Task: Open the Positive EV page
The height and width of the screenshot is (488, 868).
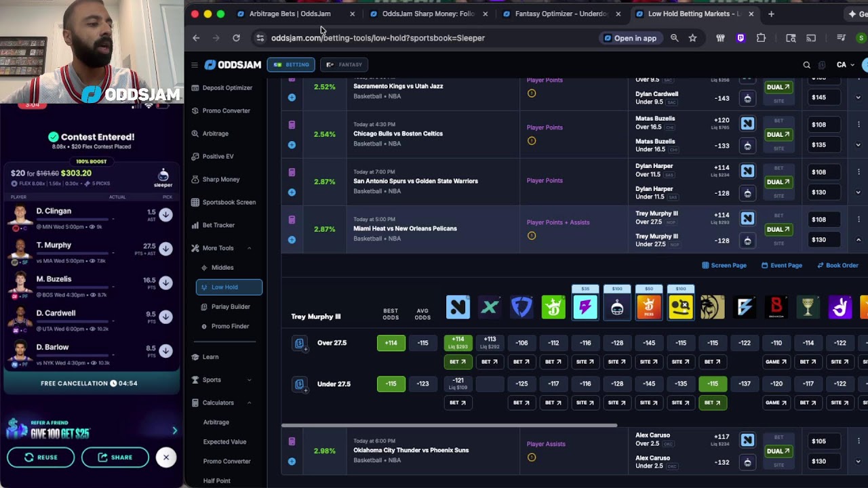Action: tap(218, 157)
